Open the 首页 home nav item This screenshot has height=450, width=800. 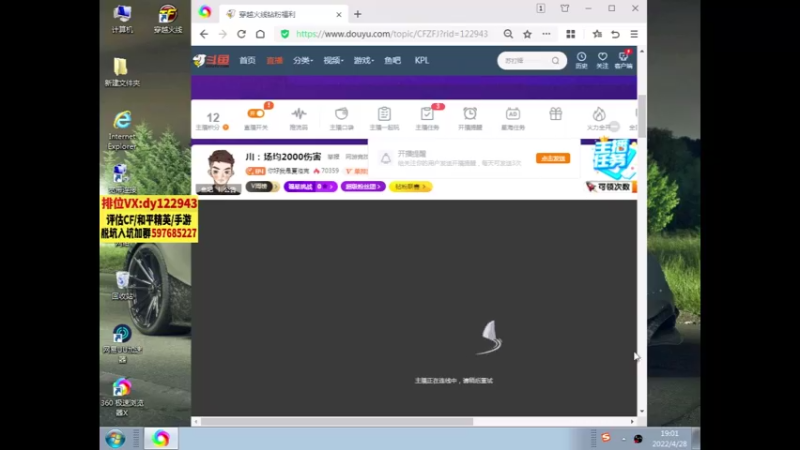click(247, 60)
